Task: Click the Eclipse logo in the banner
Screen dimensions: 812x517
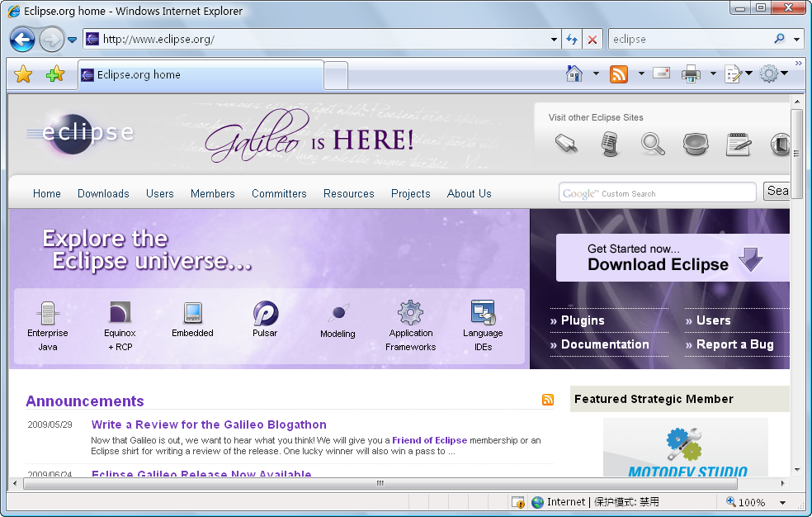Action: click(80, 133)
